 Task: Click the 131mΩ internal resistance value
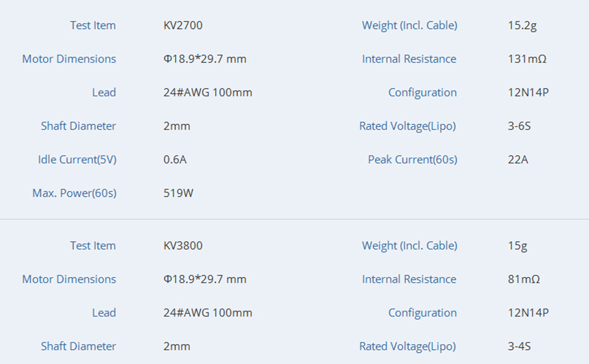point(527,59)
